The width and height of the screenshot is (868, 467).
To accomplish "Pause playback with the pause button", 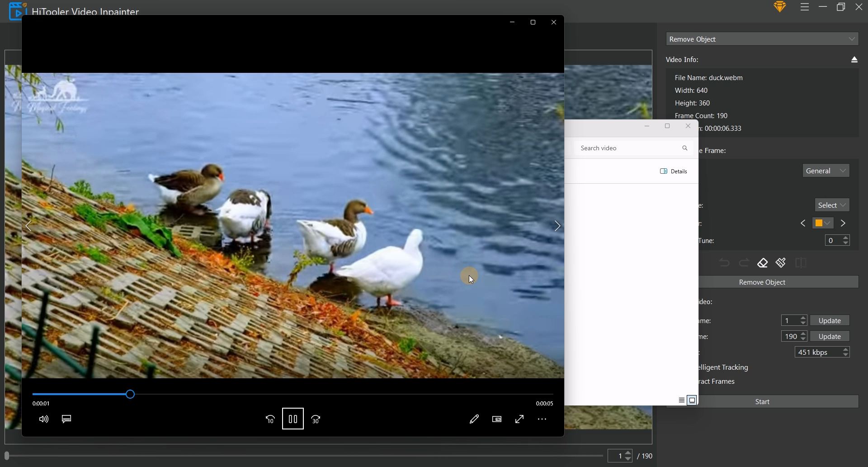I will 293,419.
